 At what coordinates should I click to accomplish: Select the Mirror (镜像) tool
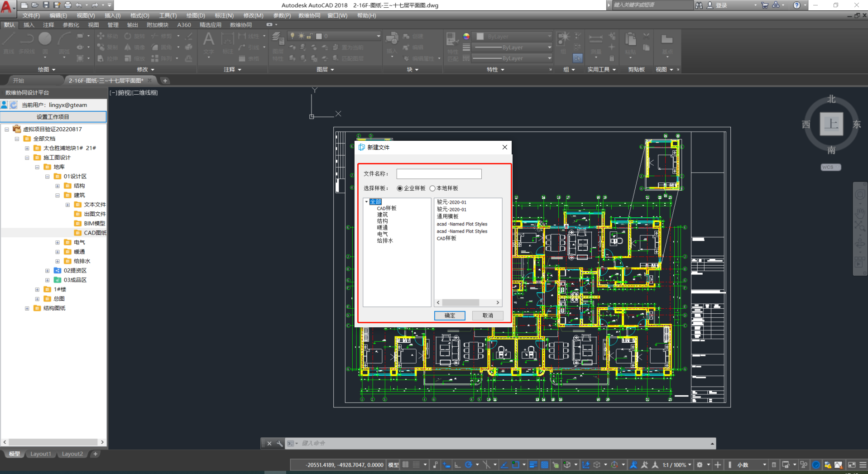(135, 47)
